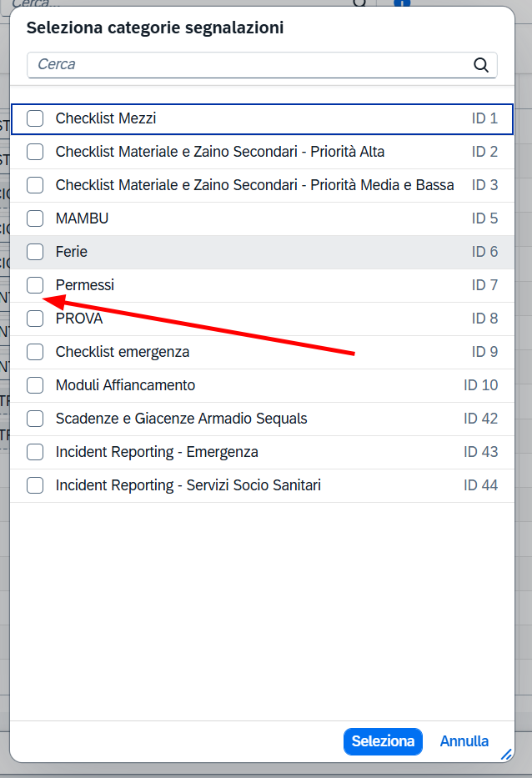Viewport: 532px width, 778px height.
Task: Cancel the dialog with Annulla
Action: [464, 741]
